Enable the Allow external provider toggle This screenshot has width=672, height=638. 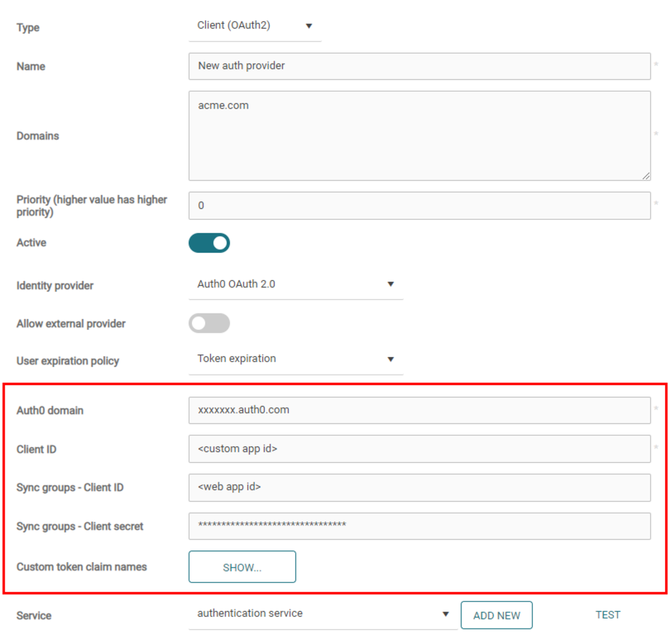point(209,323)
